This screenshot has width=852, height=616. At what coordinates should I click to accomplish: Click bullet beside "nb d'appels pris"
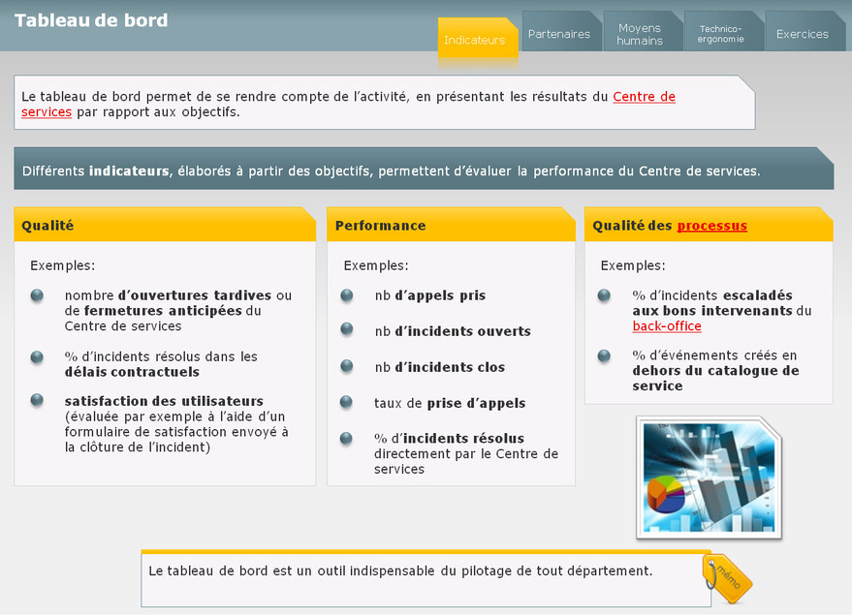click(346, 294)
